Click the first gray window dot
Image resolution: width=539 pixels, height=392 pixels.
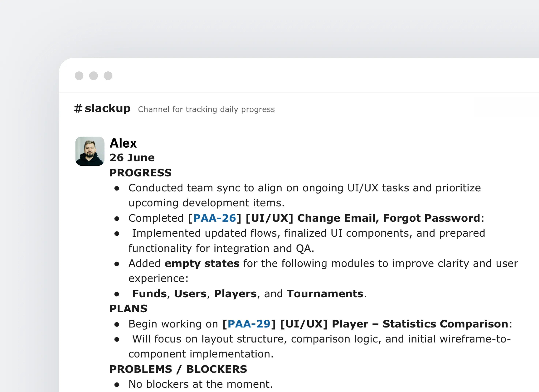click(79, 76)
